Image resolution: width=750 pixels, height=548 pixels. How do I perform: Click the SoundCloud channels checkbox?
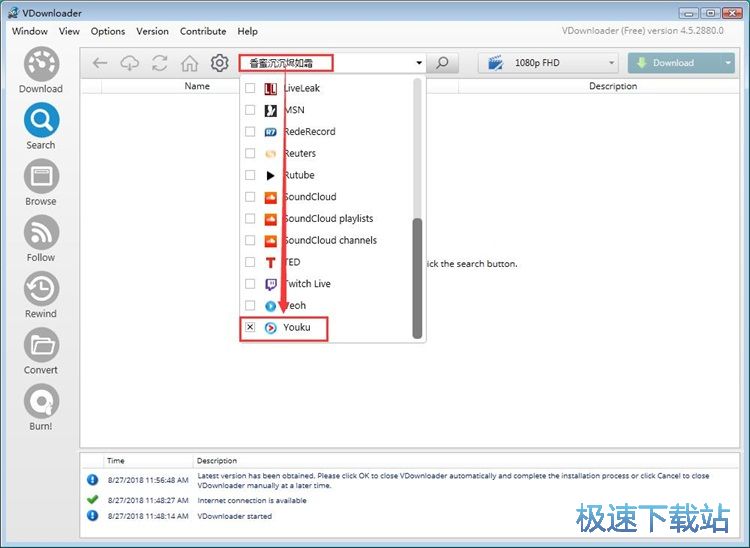250,240
